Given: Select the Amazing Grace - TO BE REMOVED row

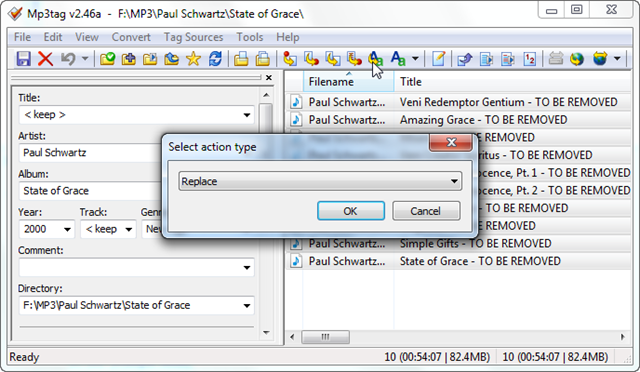Looking at the screenshot, I should (459, 120).
